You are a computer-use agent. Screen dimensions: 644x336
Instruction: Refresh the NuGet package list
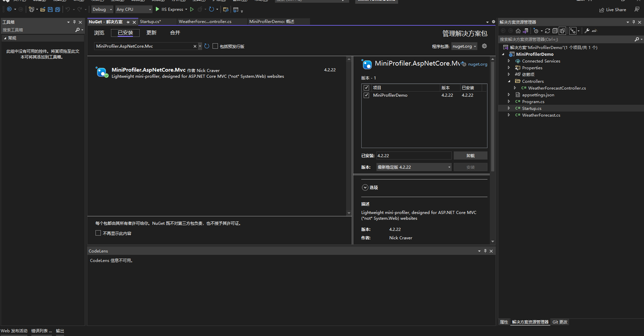(206, 46)
